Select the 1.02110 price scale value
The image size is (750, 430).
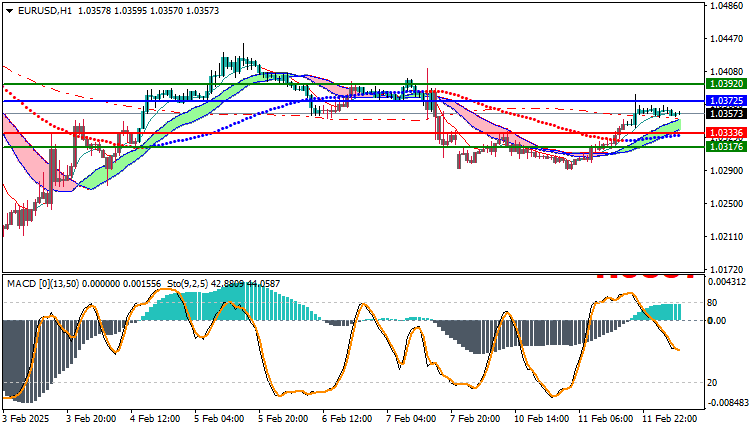[x=727, y=237]
